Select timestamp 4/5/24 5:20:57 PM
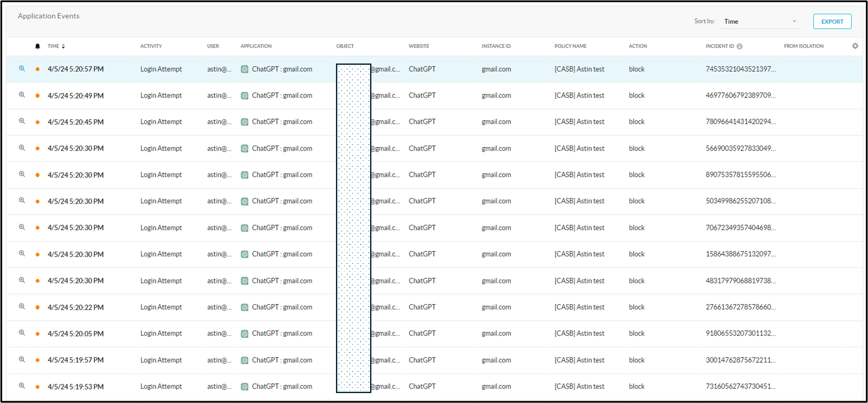The height and width of the screenshot is (403, 868). click(x=76, y=69)
